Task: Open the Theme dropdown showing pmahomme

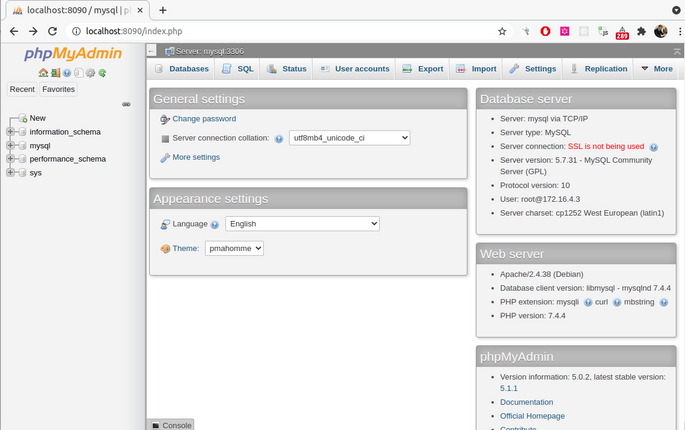Action: [234, 248]
